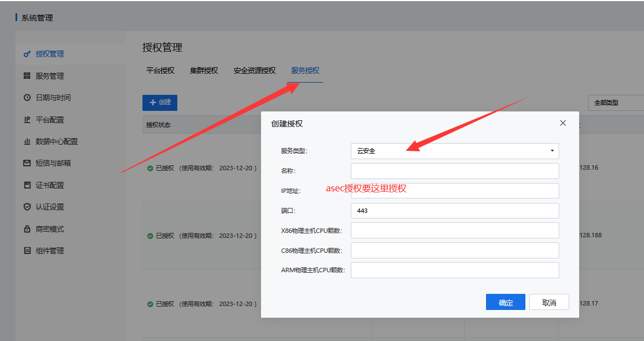The image size is (644, 341).
Task: Click the grid icon beside 服务管理
Action: pos(27,76)
